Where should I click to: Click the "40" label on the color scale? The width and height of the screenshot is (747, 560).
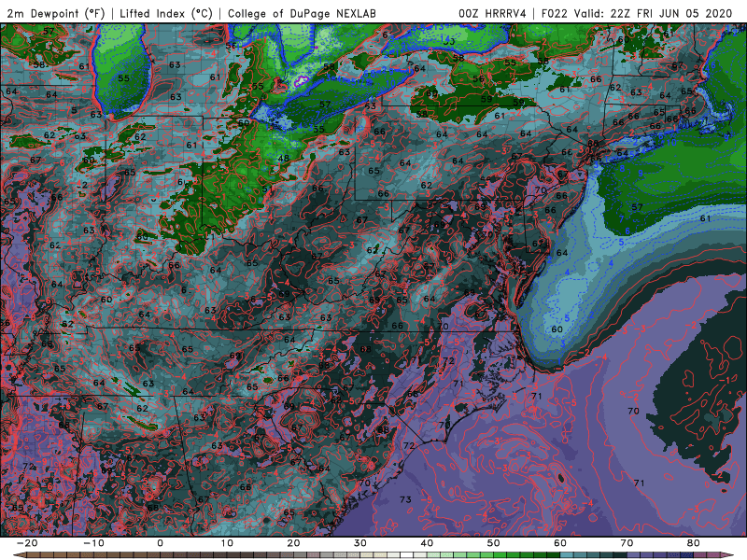(427, 543)
